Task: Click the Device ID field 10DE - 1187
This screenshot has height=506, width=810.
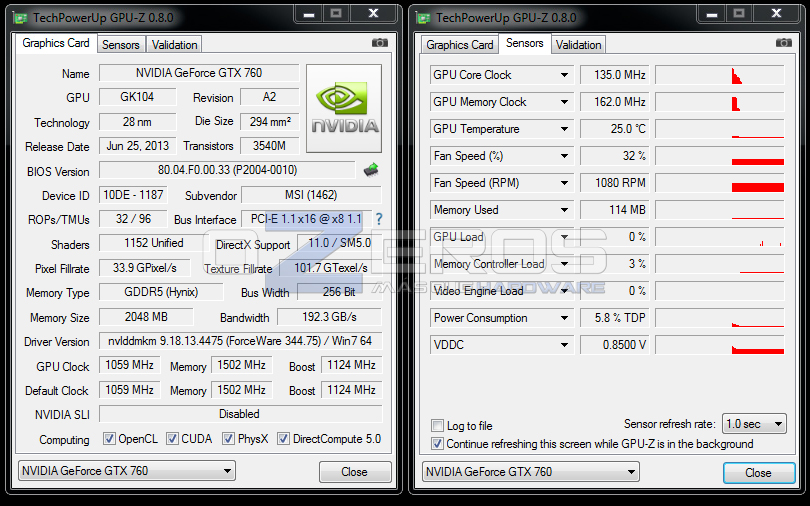Action: 133,195
